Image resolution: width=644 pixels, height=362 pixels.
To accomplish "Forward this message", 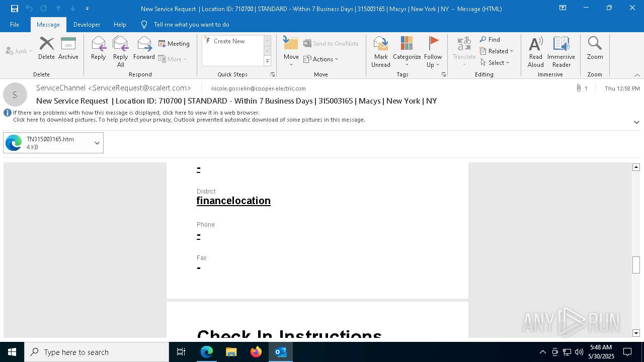I will point(144,49).
